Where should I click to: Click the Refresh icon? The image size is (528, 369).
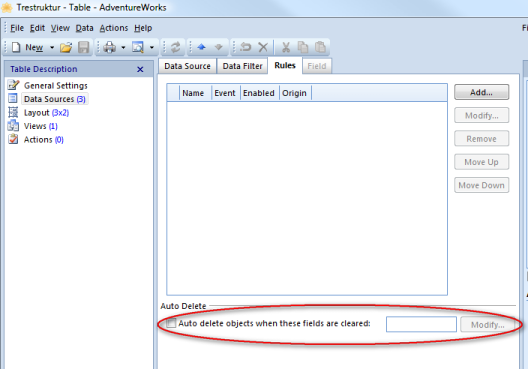pyautogui.click(x=175, y=47)
